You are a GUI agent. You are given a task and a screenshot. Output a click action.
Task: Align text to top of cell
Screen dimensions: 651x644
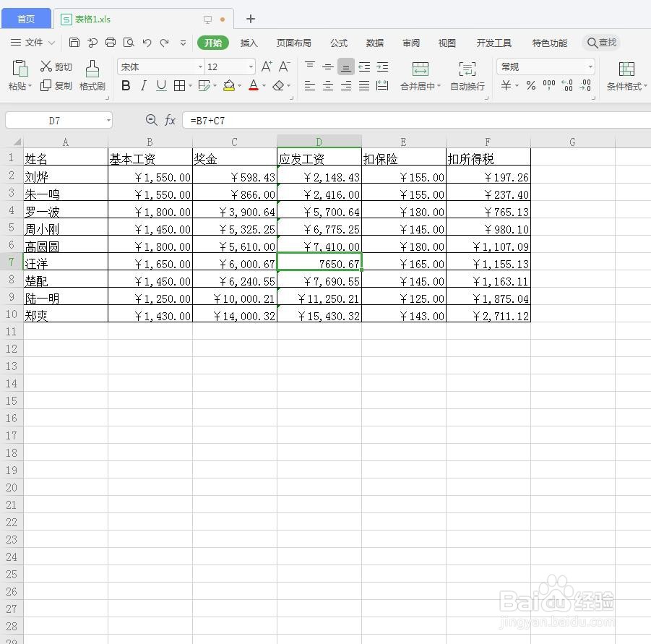click(x=310, y=66)
